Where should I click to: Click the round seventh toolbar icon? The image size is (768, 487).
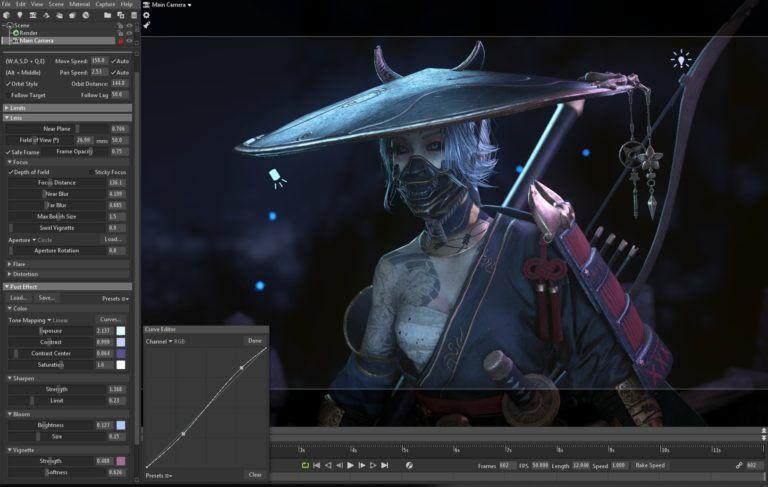point(85,15)
